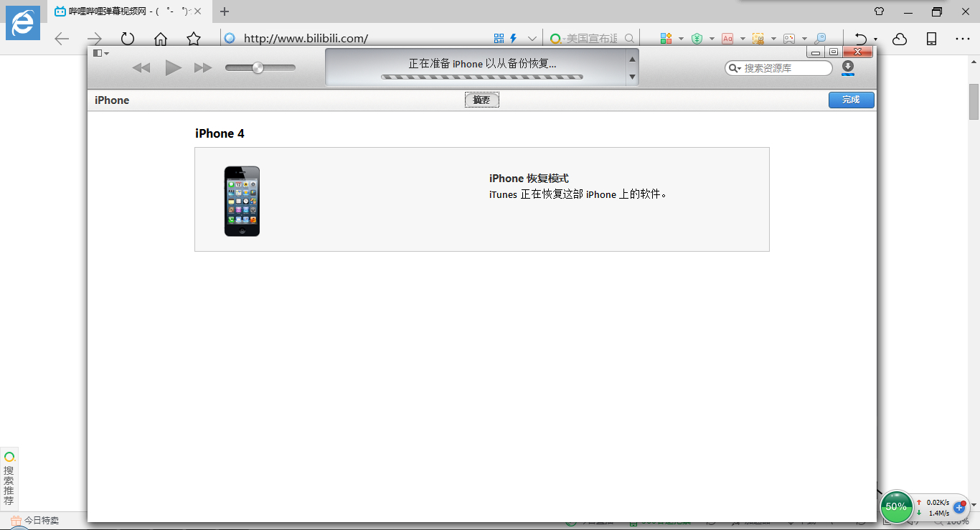Screen dimensions: 980x530
Task: Click the iTunes play button
Action: point(173,67)
